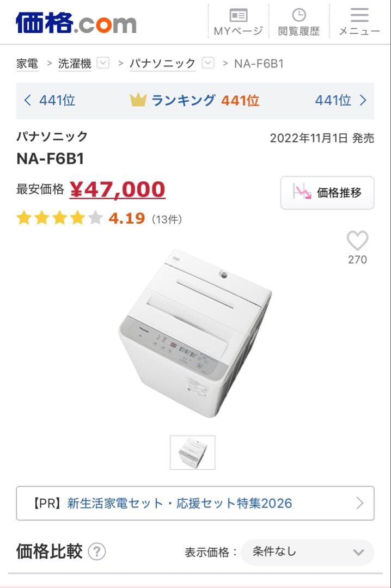Open the lowest price ¥47,000 link
This screenshot has height=588, width=391.
(x=119, y=189)
